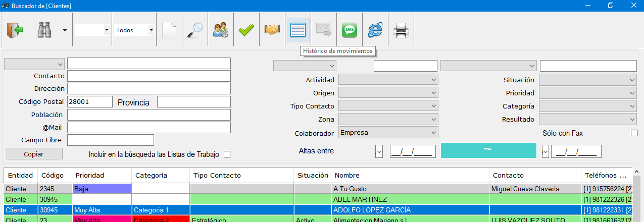Click the Miguel Cueva Claveria contact cell
The image size is (644, 222).
(535, 189)
